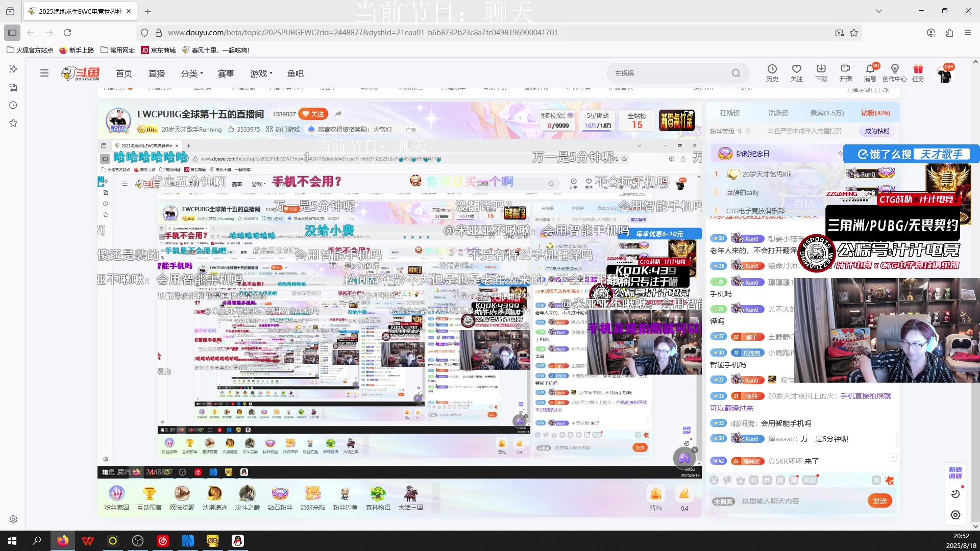
Task: Open page settings hexagon icon at right edge
Action: pos(955,515)
